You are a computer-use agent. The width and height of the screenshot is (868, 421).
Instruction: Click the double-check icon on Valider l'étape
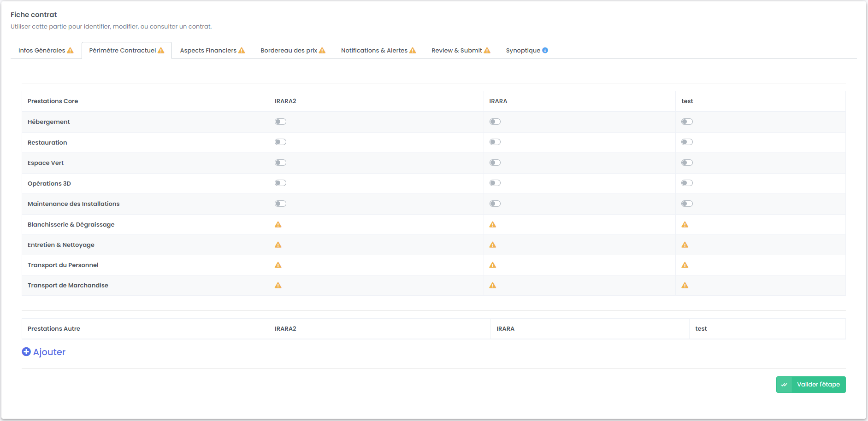tap(784, 385)
